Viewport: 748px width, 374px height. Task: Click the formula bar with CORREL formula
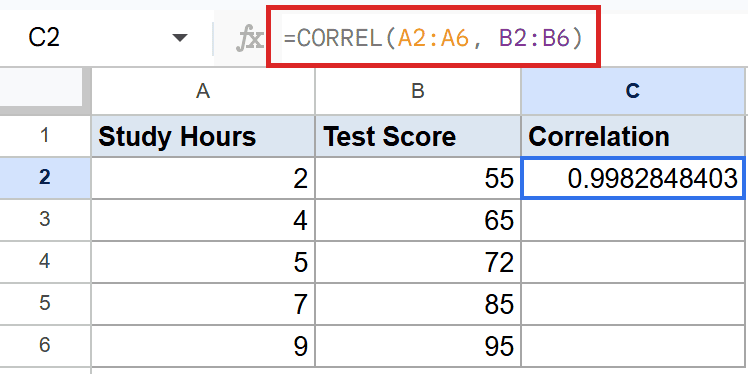(433, 37)
